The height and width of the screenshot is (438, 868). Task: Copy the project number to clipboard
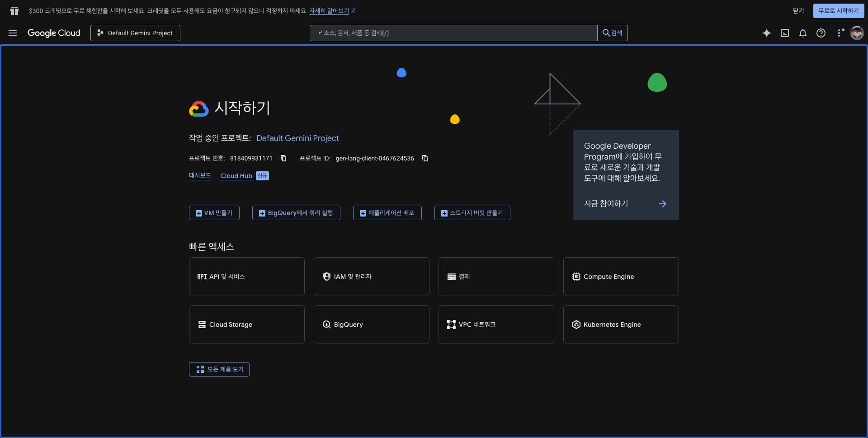click(283, 158)
